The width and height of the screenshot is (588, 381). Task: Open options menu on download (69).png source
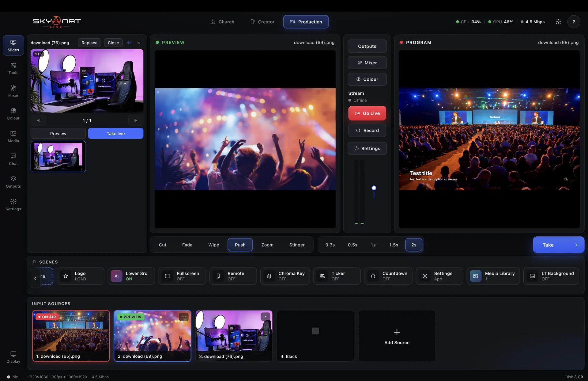coord(184,317)
